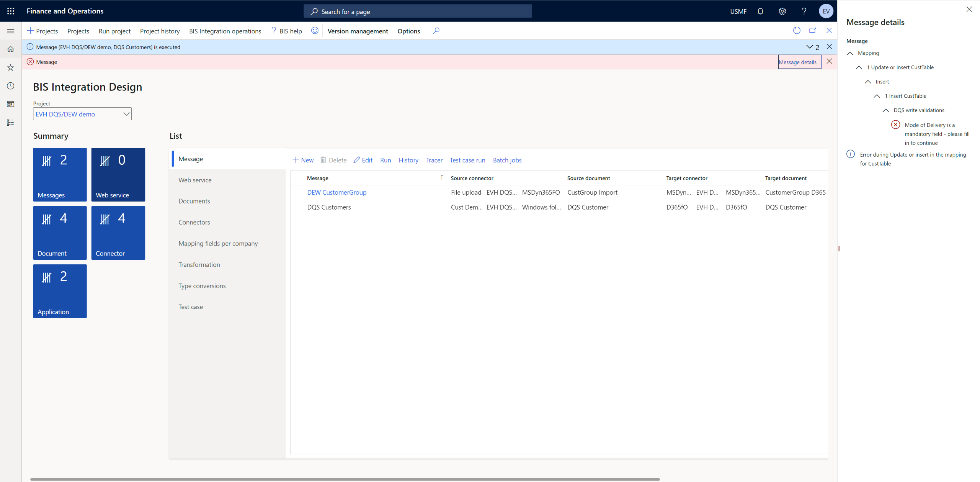Go to Home in left sidebar
The height and width of the screenshot is (482, 980).
[11, 49]
